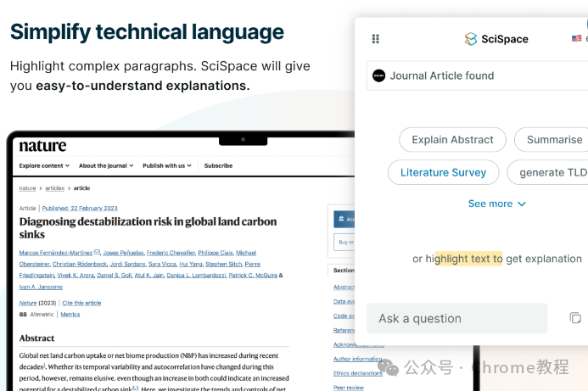The width and height of the screenshot is (588, 391).
Task: Open author Frederic Chevallier link
Action: (x=171, y=253)
